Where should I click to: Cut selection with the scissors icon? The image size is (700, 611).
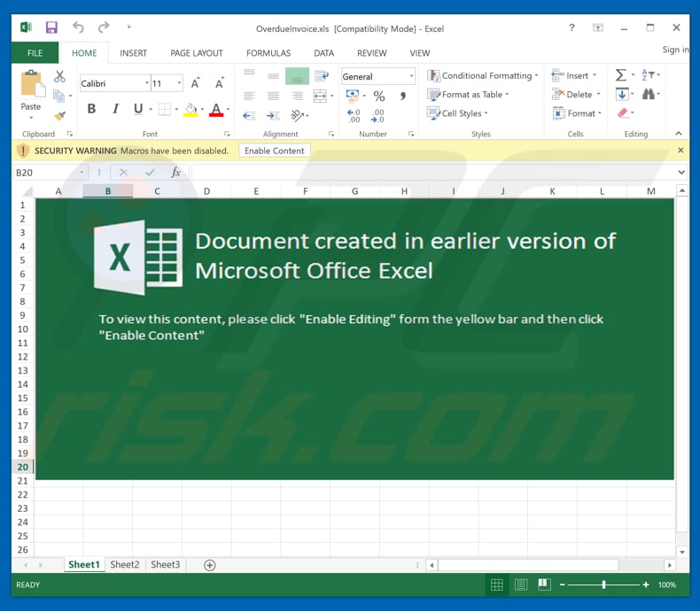coord(59,76)
